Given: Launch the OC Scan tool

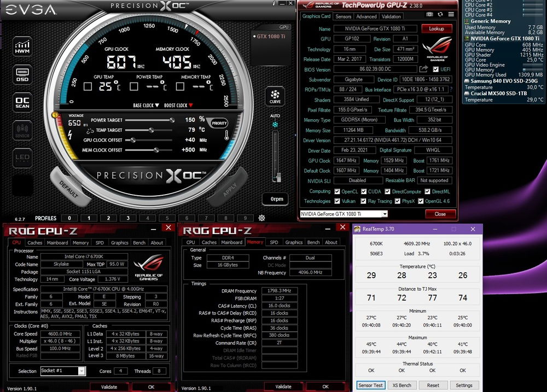Looking at the screenshot, I should pos(22,103).
